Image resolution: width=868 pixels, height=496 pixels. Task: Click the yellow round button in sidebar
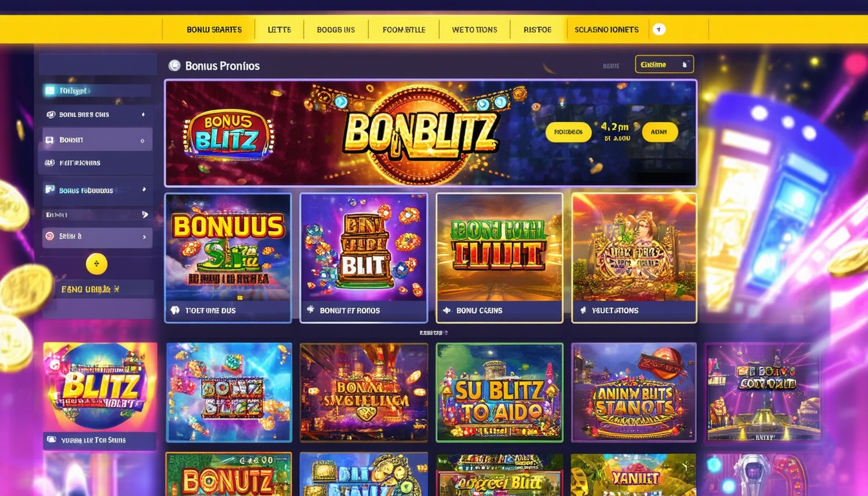(x=96, y=263)
